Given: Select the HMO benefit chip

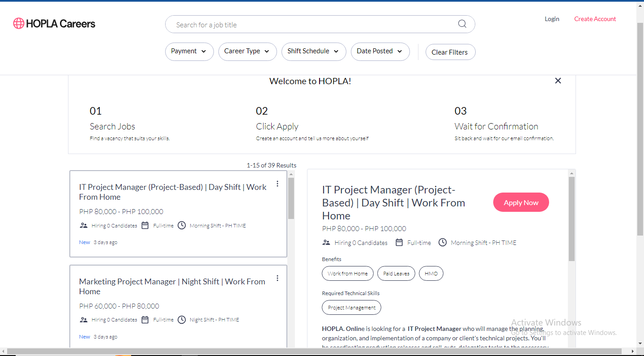Looking at the screenshot, I should [431, 274].
